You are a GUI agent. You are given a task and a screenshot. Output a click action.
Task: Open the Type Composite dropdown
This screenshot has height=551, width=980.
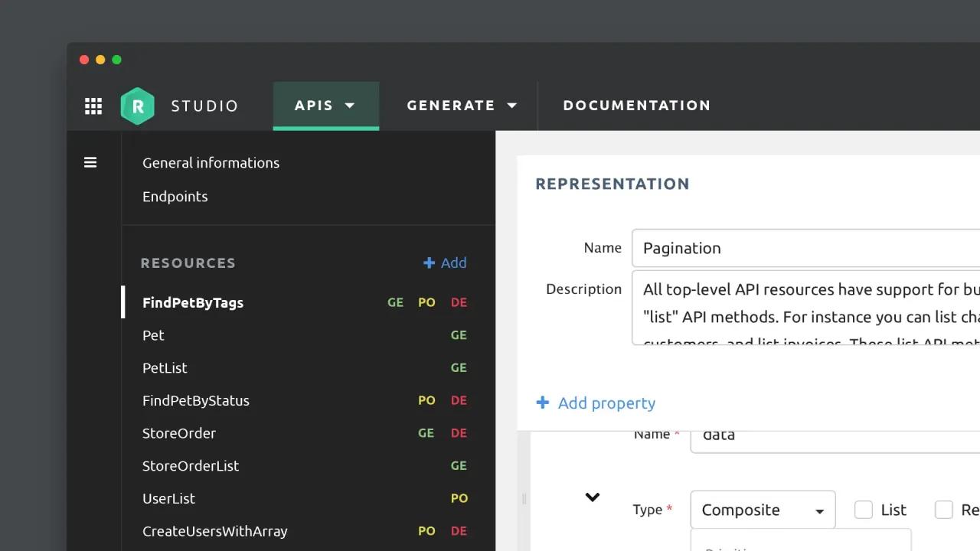pos(763,510)
